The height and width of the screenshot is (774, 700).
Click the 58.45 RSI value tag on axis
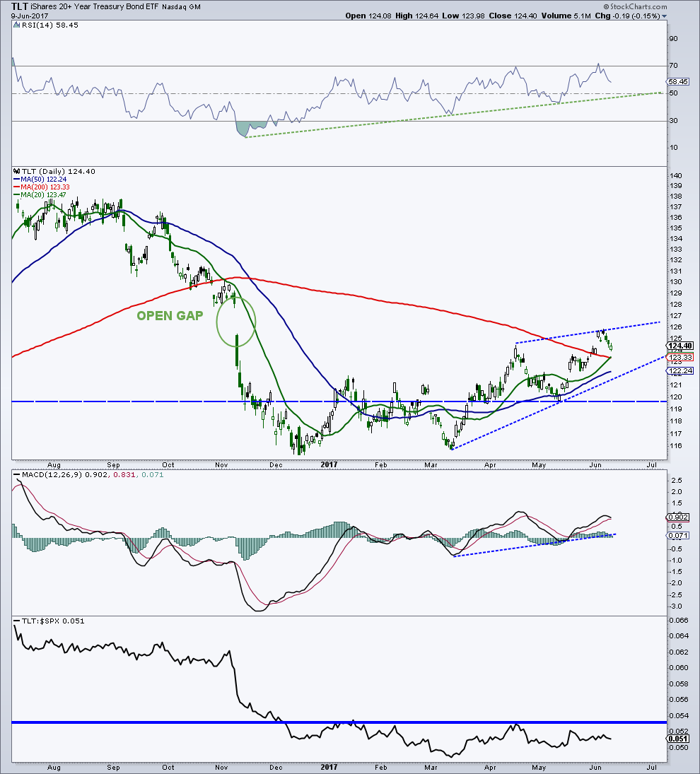tap(679, 81)
